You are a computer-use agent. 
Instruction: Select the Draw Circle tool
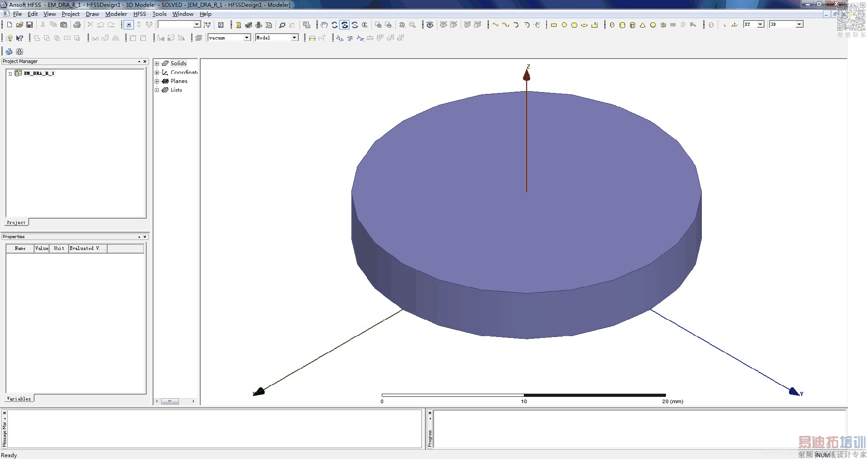pos(564,25)
